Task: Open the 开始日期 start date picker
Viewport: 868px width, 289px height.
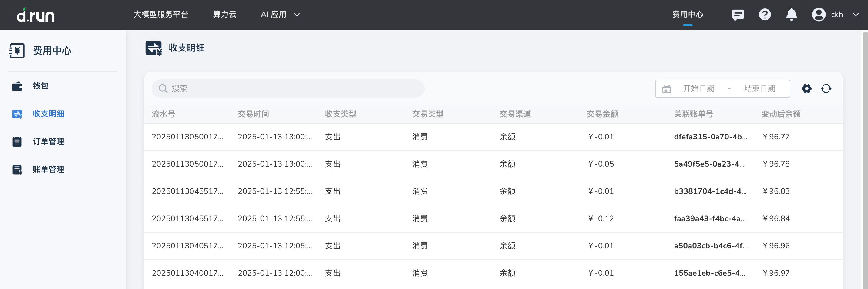Action: (698, 88)
